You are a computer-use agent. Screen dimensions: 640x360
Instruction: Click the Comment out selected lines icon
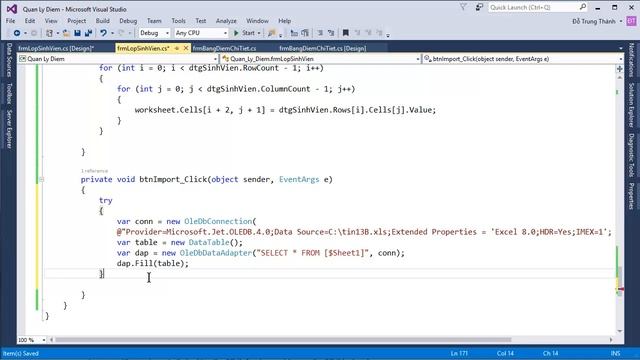tap(320, 33)
